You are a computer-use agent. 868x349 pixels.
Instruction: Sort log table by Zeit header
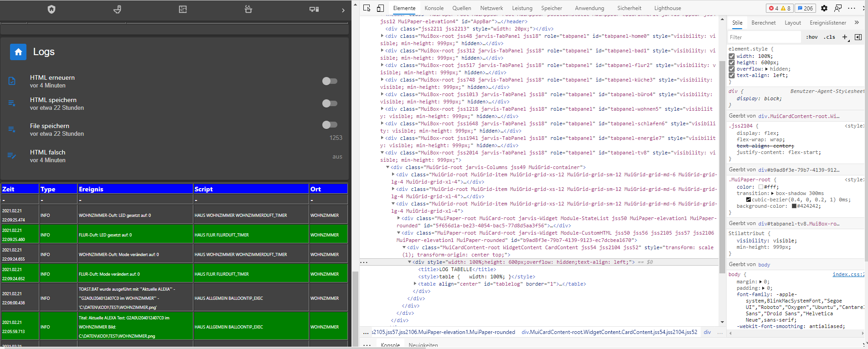point(20,189)
